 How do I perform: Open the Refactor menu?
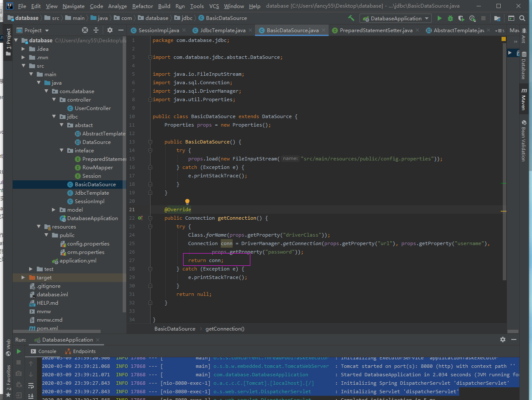143,6
